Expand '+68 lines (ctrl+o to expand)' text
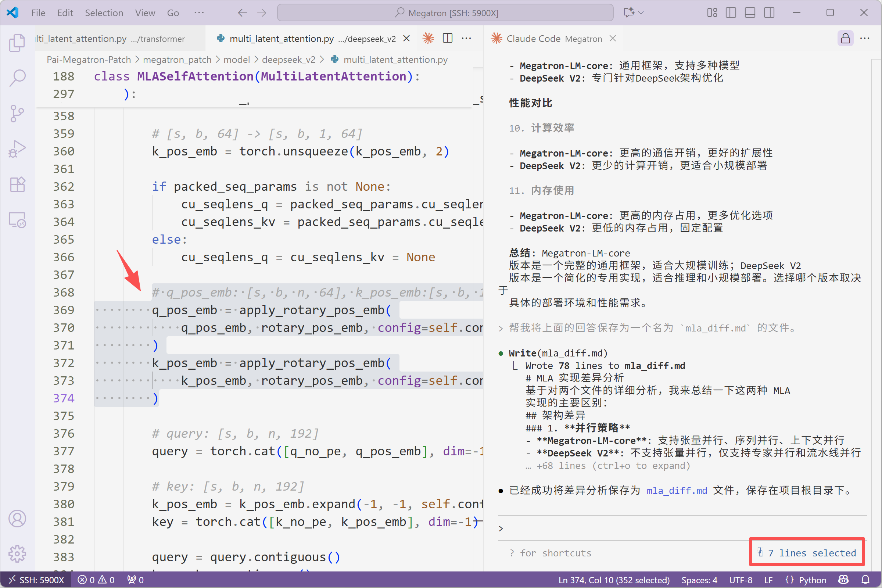 click(607, 465)
